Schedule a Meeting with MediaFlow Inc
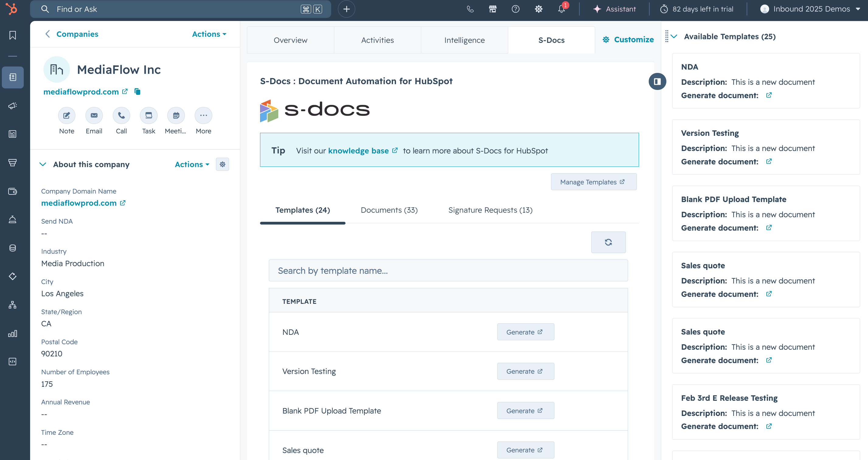This screenshot has width=868, height=460. [x=176, y=115]
